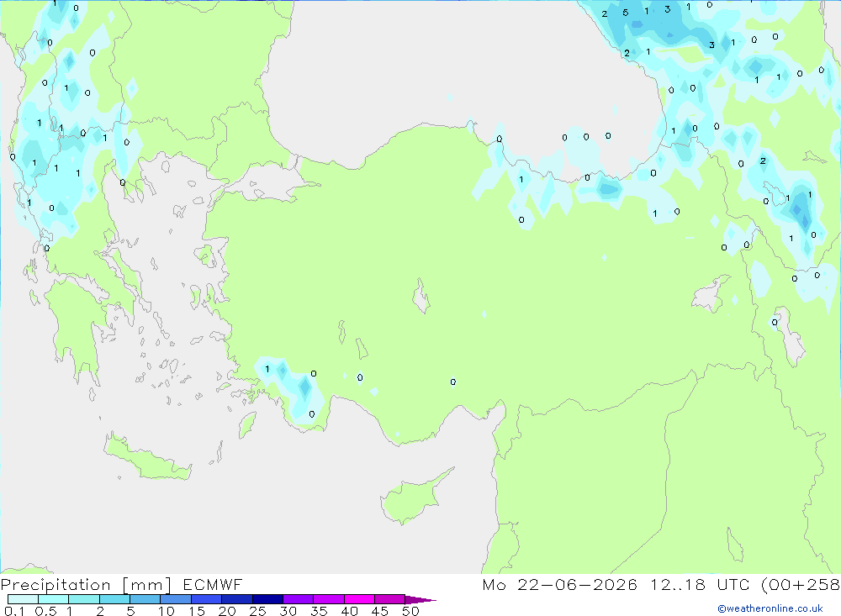Click the 40–45 mm magenta legend swatch

point(359,599)
